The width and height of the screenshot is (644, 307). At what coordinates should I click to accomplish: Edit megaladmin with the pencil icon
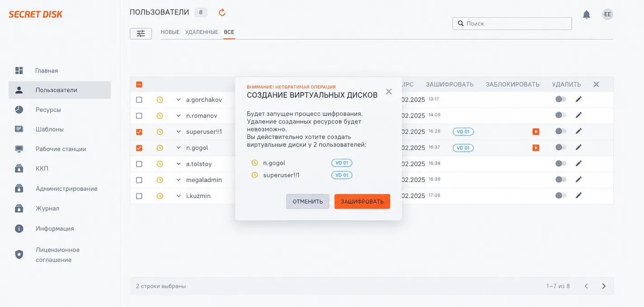[578, 179]
